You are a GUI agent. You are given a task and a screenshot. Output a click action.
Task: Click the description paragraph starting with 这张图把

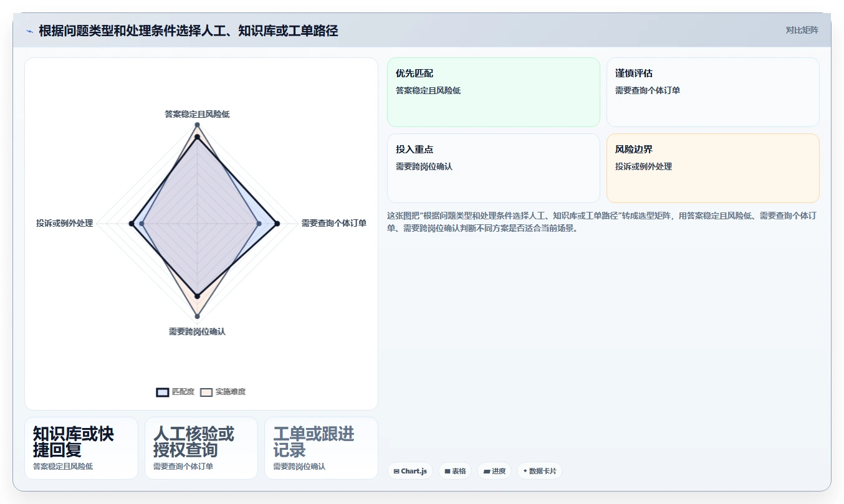click(602, 222)
